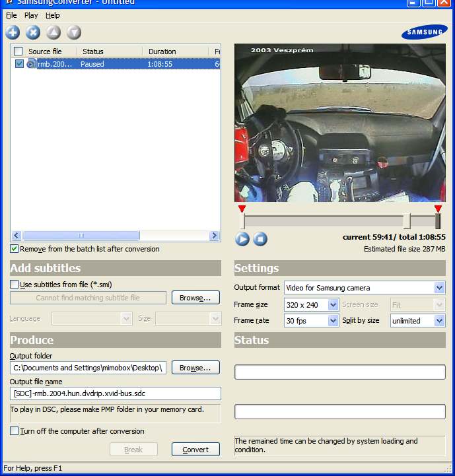Click the Duration column header

(x=176, y=51)
